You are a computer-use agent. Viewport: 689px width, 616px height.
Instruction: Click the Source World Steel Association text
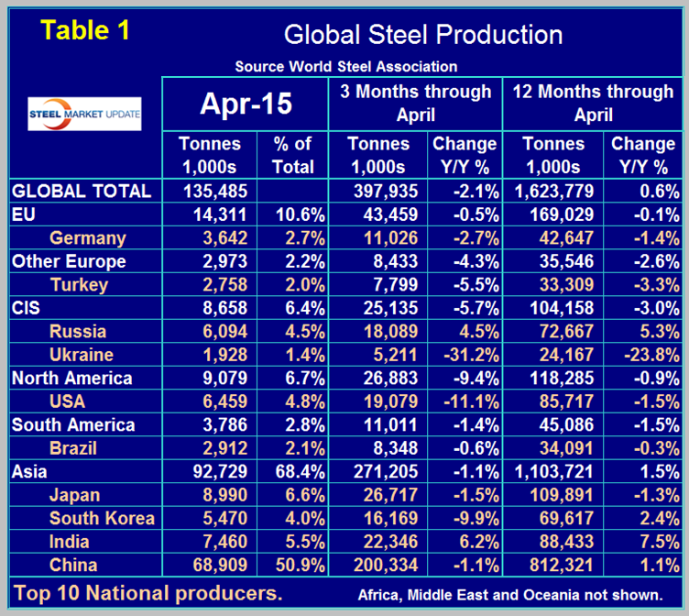[x=345, y=66]
